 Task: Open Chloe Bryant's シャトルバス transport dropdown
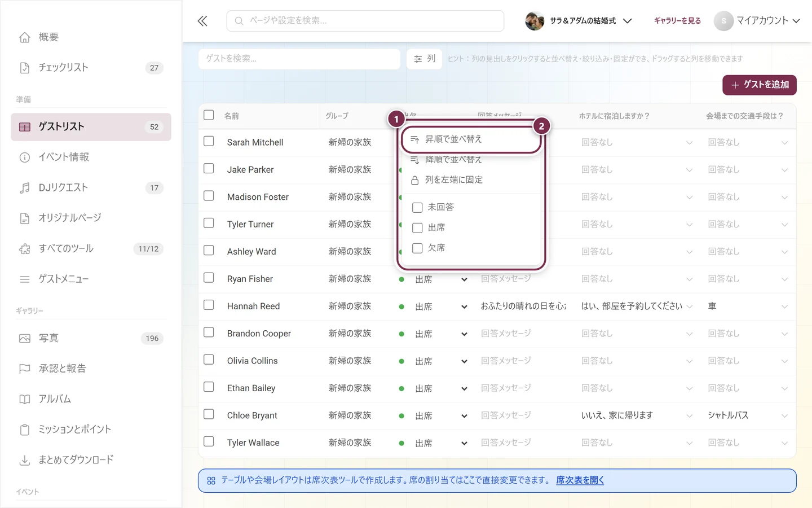(x=748, y=416)
